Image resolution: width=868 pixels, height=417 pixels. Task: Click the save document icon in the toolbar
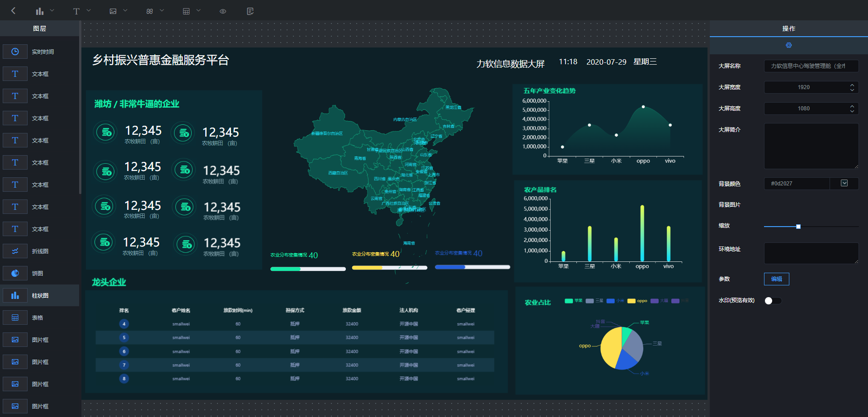point(250,11)
